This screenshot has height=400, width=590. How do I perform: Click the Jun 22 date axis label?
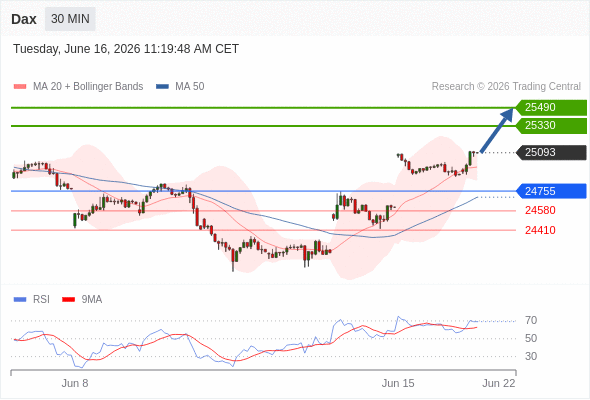tap(499, 383)
